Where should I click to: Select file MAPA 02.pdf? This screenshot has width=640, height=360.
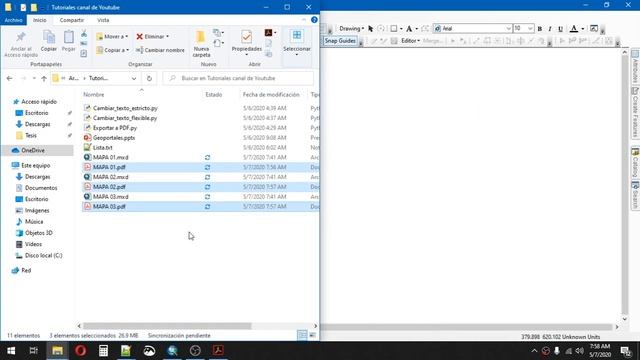pos(109,187)
